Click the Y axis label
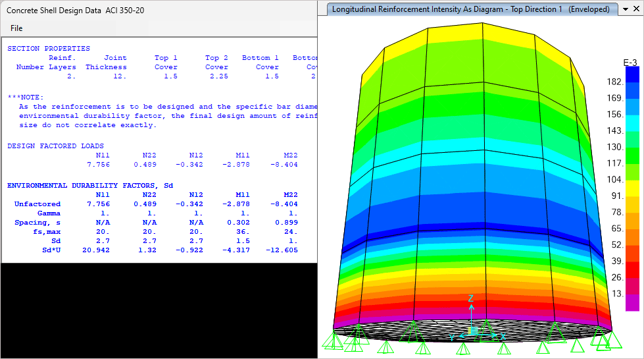Screen dimensions: 644x359 [452, 337]
